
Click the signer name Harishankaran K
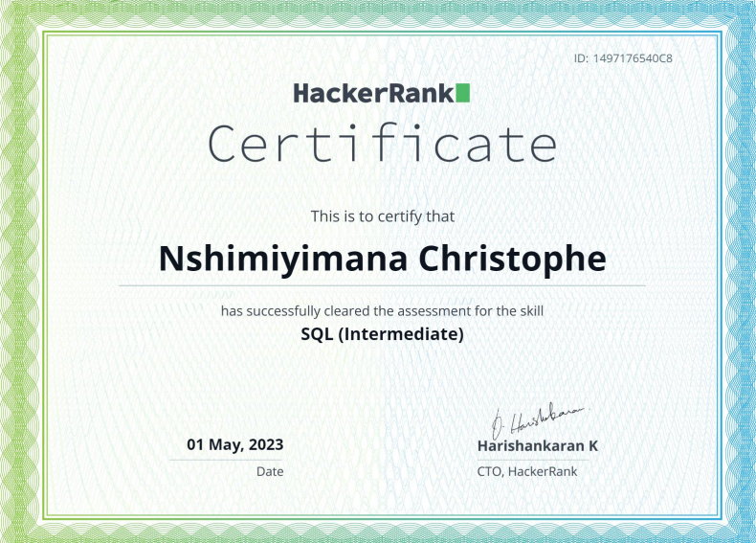point(537,445)
